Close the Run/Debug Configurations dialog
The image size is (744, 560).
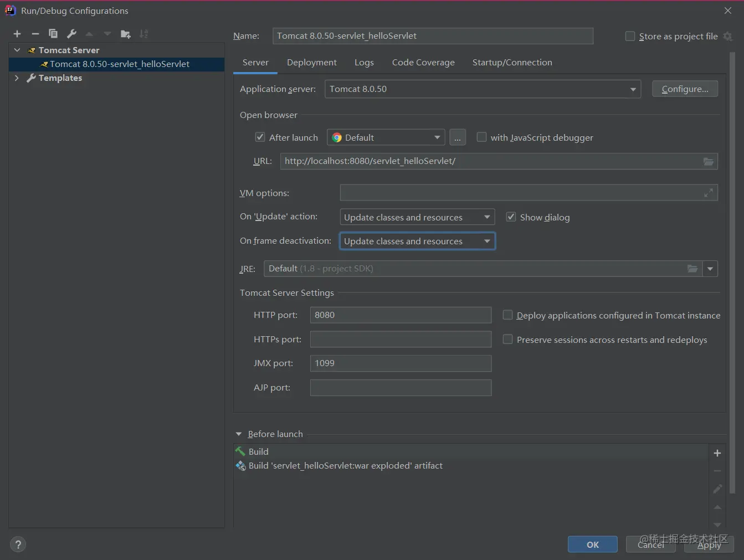[x=728, y=11]
